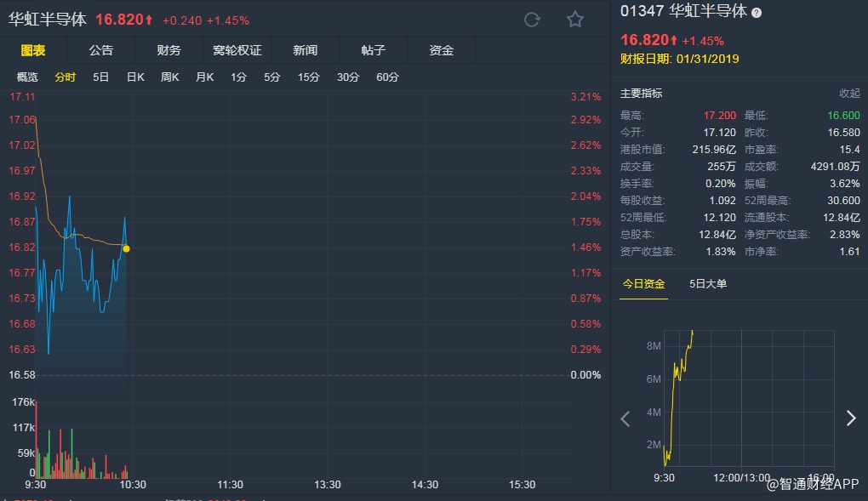Image resolution: width=868 pixels, height=501 pixels.
Task: Open the 窝轮权证 tab
Action: click(x=237, y=50)
